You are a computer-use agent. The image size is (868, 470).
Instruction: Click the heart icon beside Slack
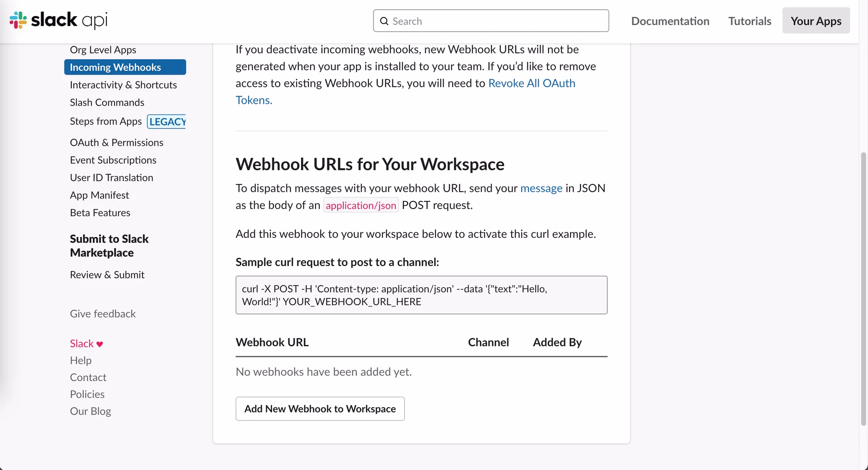point(100,344)
